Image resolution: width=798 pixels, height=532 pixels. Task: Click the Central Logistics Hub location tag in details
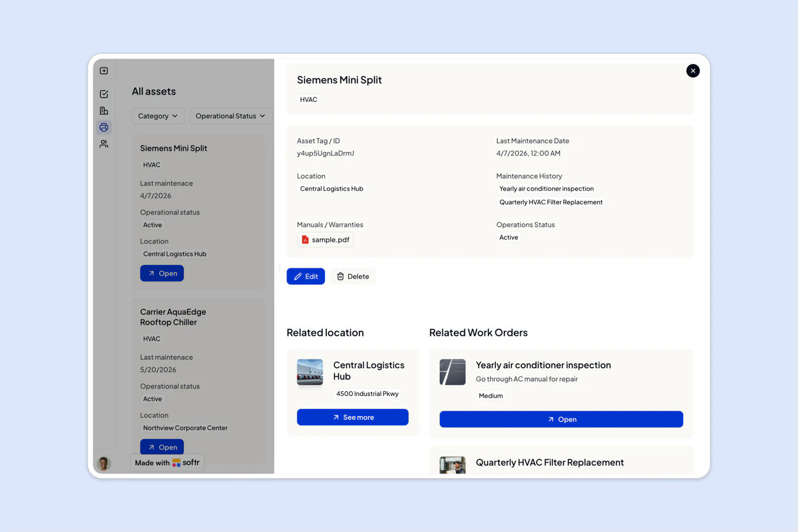tap(332, 189)
